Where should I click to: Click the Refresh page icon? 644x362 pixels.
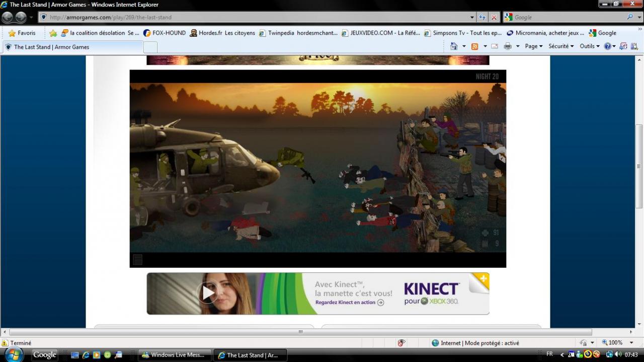point(482,17)
